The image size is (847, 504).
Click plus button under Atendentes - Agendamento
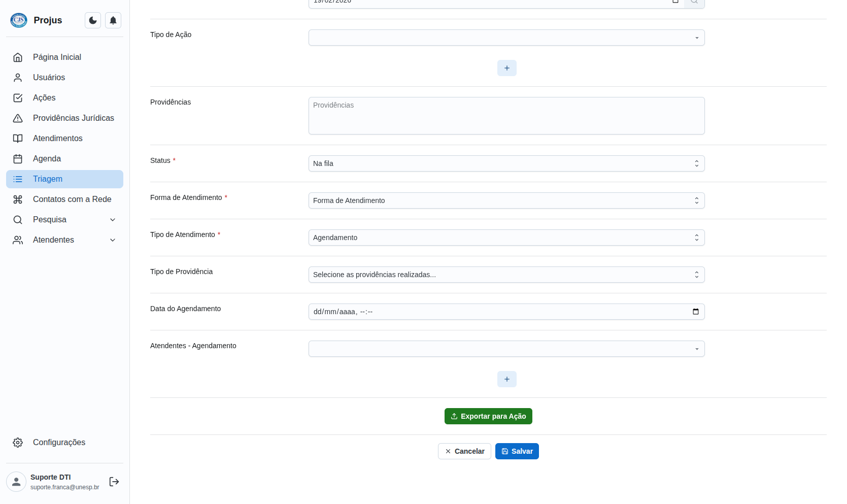[506, 379]
